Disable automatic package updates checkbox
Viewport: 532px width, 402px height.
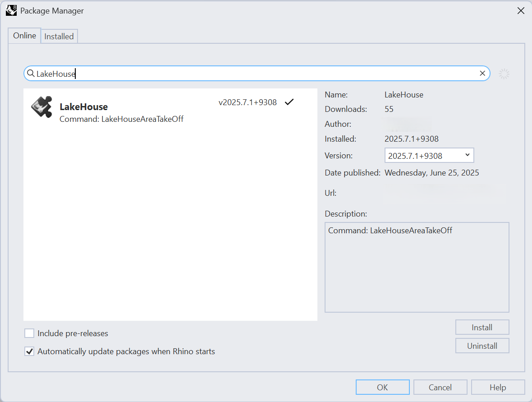coord(29,351)
